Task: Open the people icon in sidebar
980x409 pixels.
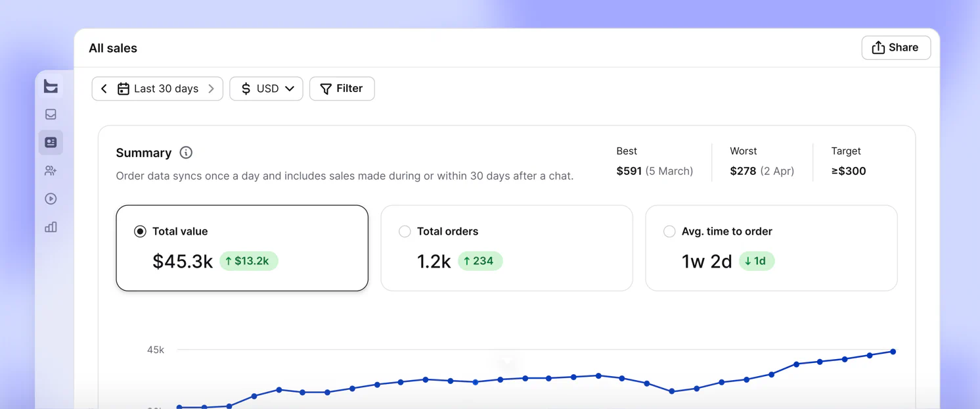Action: 51,170
